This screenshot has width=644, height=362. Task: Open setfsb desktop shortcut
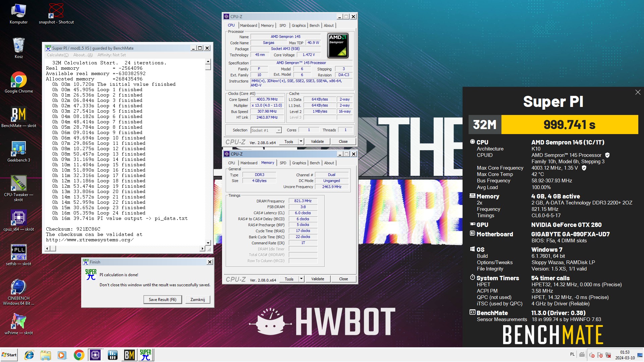coord(18,255)
